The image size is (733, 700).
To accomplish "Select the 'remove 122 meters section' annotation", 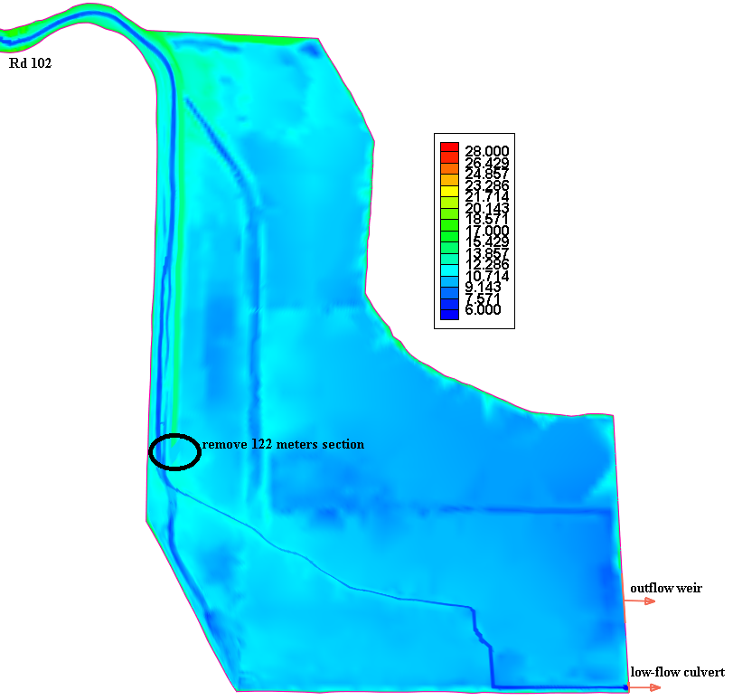I will [283, 444].
